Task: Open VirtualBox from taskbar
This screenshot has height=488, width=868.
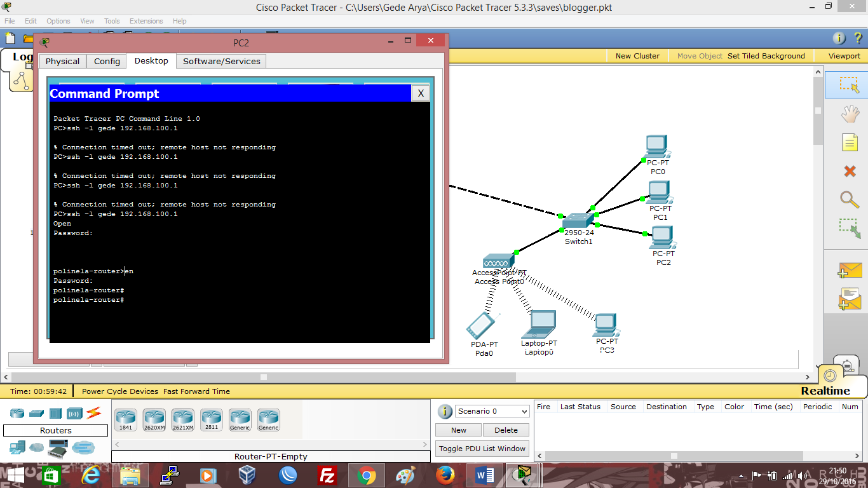Action: click(x=247, y=476)
